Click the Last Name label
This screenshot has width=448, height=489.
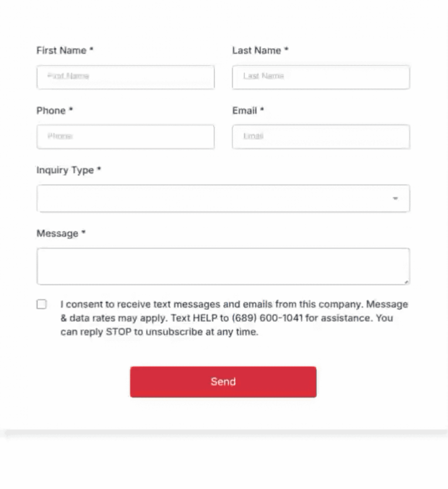(x=257, y=51)
